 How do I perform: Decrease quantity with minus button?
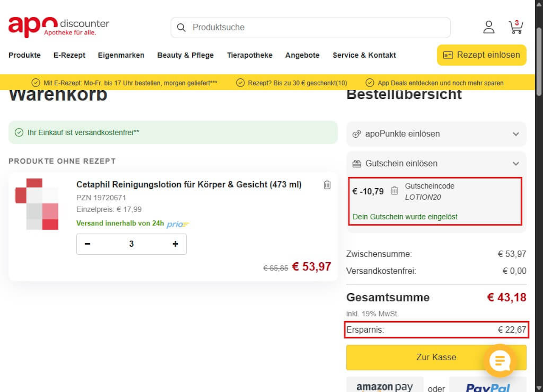click(87, 244)
